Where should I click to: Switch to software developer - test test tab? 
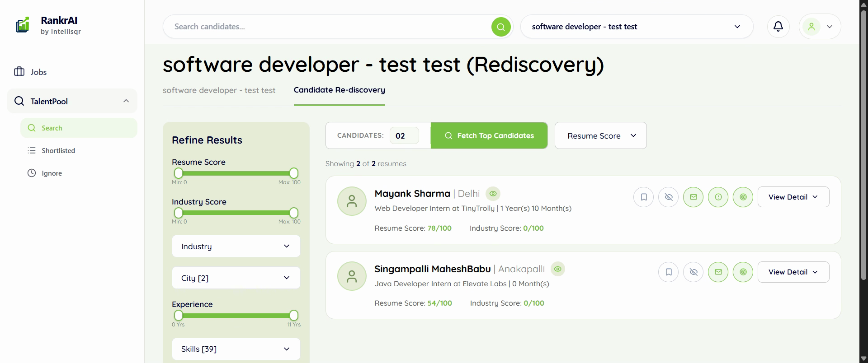coord(219,90)
